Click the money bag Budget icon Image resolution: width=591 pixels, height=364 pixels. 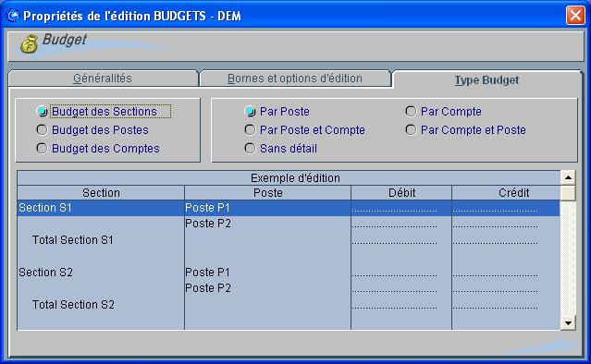point(29,43)
